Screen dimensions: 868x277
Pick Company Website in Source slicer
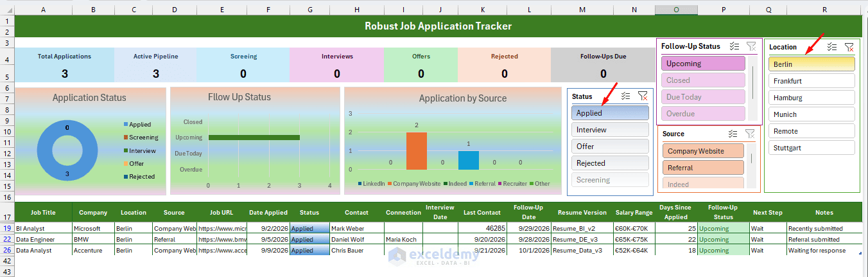703,151
